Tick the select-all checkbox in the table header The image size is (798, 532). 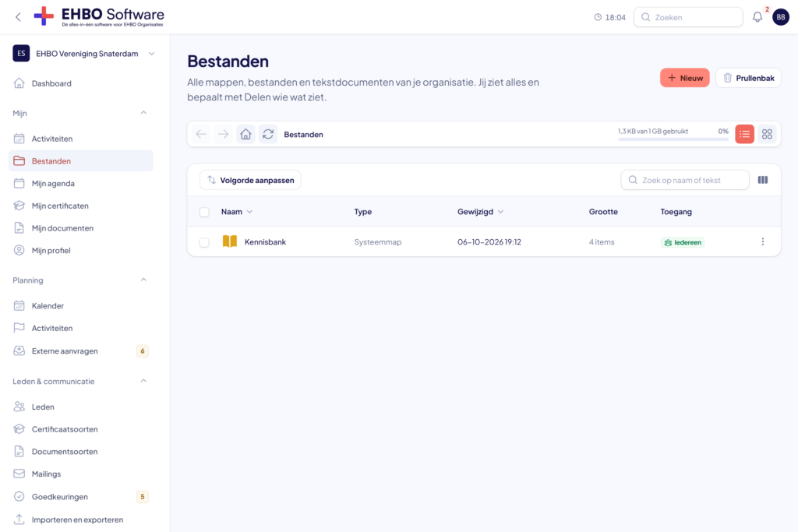tap(205, 212)
